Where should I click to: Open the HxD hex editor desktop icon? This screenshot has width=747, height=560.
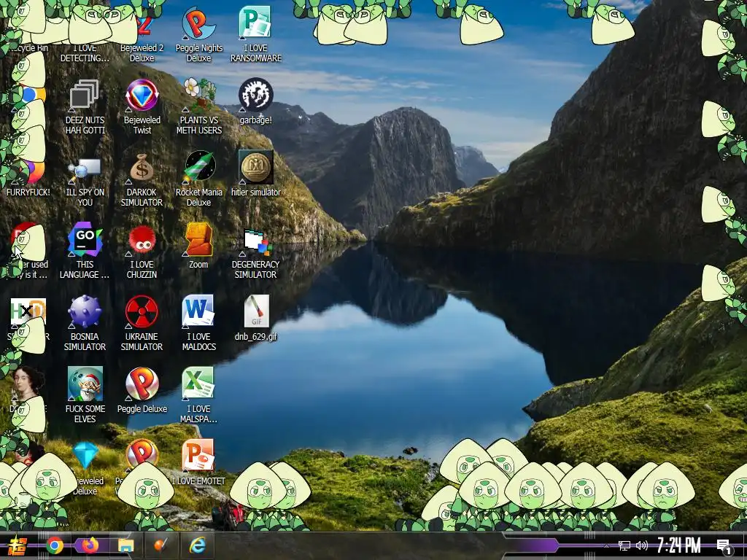28,312
